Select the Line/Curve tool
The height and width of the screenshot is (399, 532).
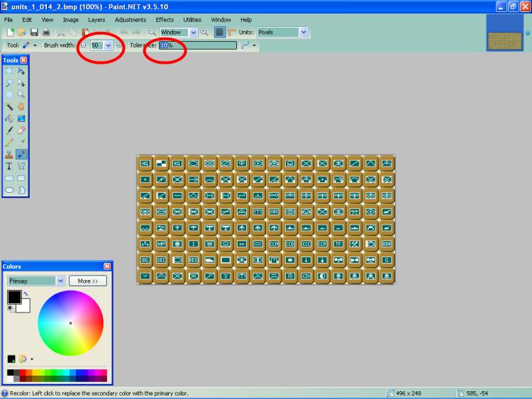coord(21,166)
